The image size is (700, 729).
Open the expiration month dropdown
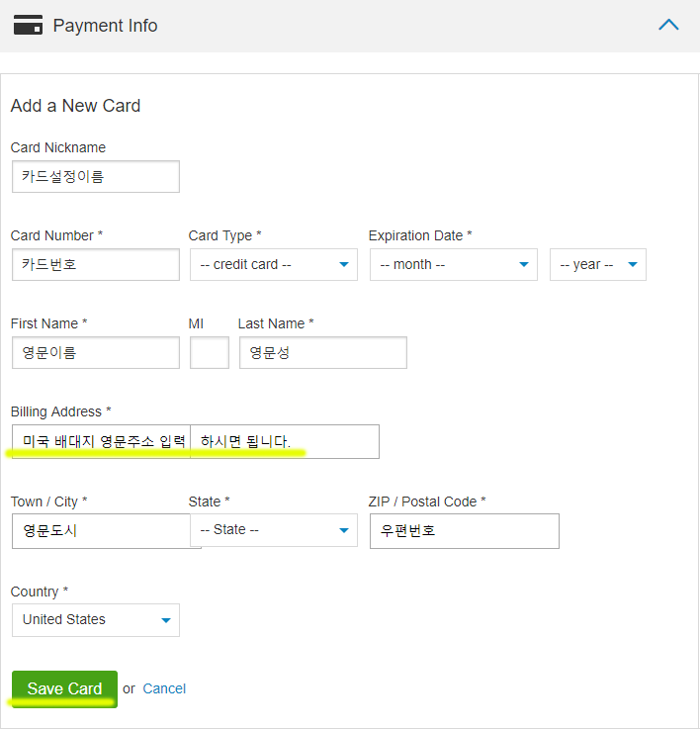[x=454, y=264]
